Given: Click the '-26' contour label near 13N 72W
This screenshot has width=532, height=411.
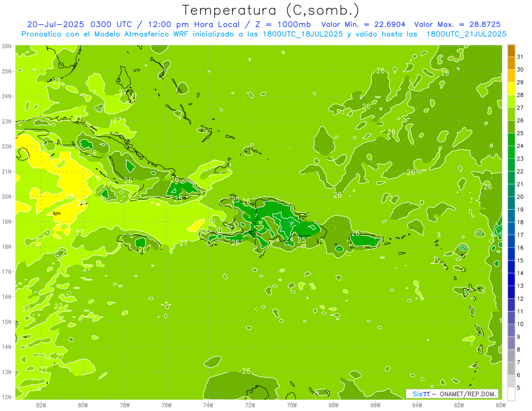Looking at the screenshot, I should click(x=245, y=371).
